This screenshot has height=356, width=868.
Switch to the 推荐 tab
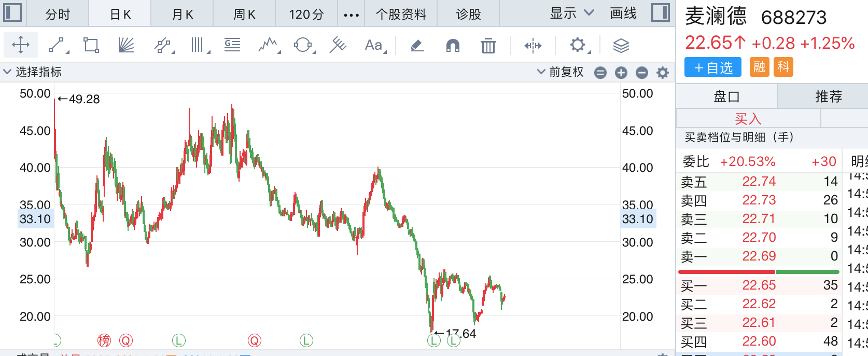pyautogui.click(x=828, y=97)
